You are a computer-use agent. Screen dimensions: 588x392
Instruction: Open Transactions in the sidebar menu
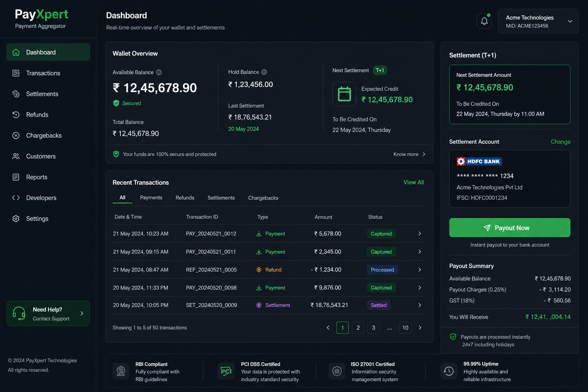[x=48, y=73]
